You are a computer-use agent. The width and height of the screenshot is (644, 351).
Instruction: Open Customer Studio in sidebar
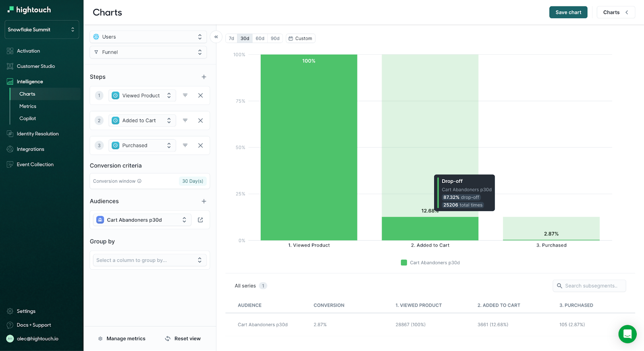(x=36, y=66)
